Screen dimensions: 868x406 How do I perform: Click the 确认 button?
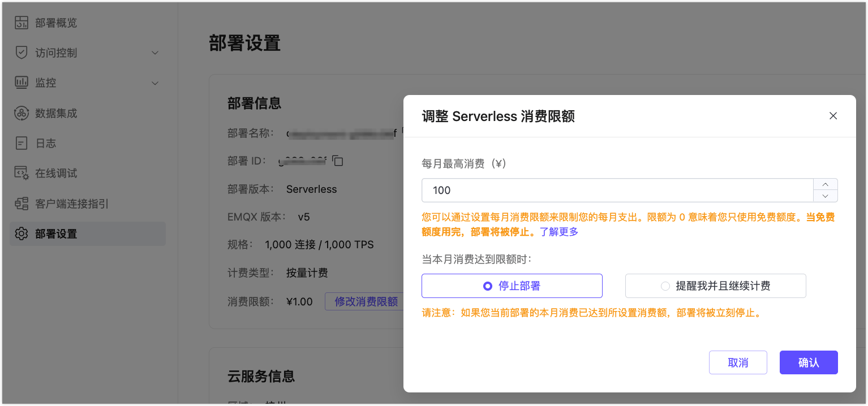coord(808,362)
